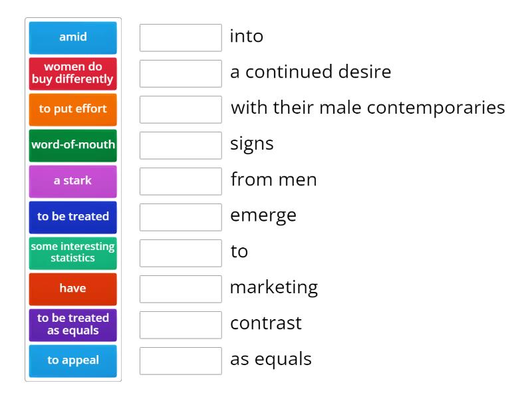
Task: Click the purple 'a stark' tile
Action: coord(73,181)
